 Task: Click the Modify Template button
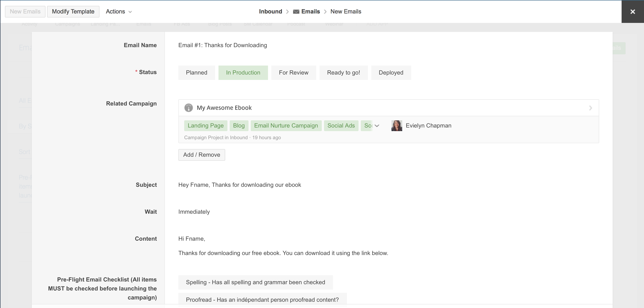click(73, 12)
